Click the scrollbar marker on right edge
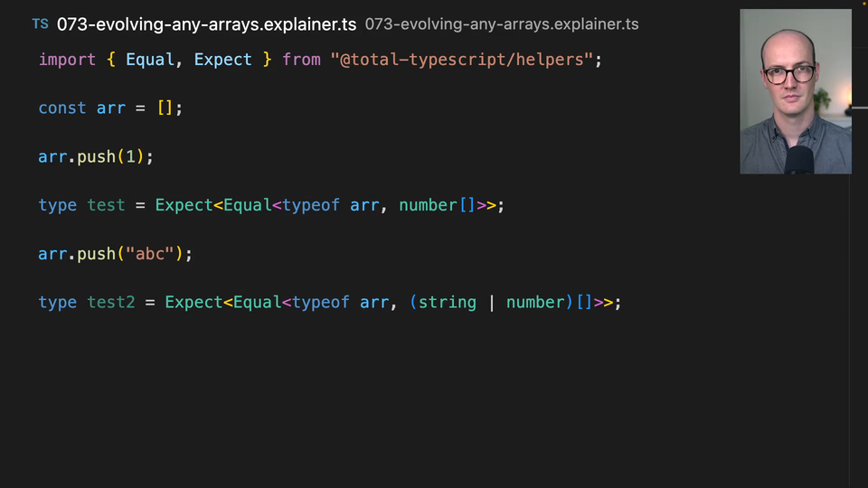The height and width of the screenshot is (488, 868). 857,108
